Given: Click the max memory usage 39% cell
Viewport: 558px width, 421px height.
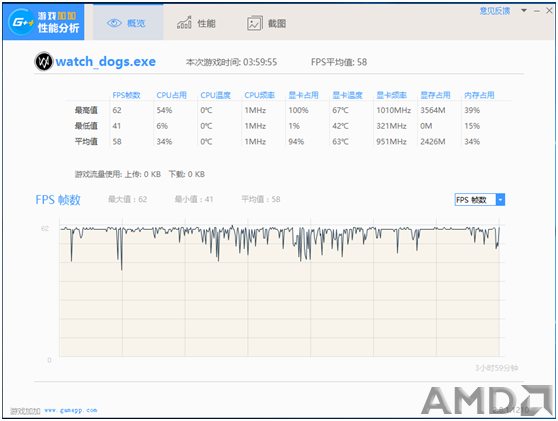Looking at the screenshot, I should pos(472,110).
